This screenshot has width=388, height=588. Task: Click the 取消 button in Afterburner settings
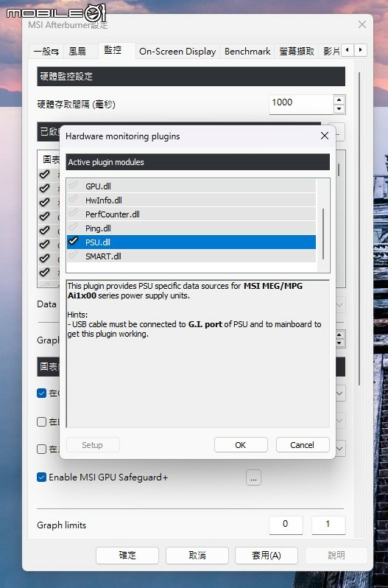click(197, 556)
